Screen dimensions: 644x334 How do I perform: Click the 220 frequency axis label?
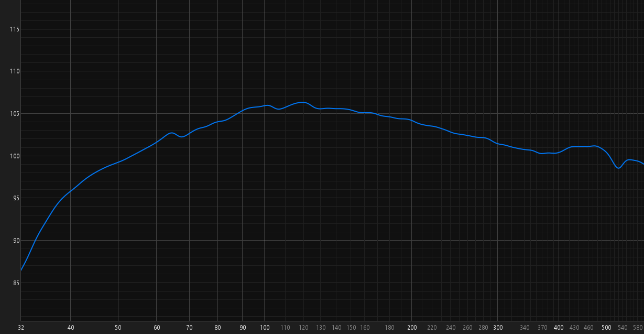[432, 328]
